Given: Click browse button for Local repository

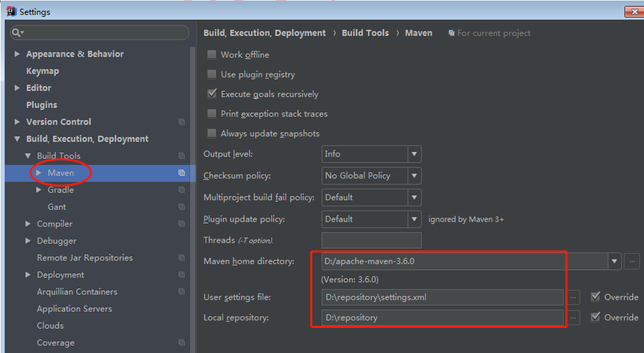Looking at the screenshot, I should [x=573, y=317].
